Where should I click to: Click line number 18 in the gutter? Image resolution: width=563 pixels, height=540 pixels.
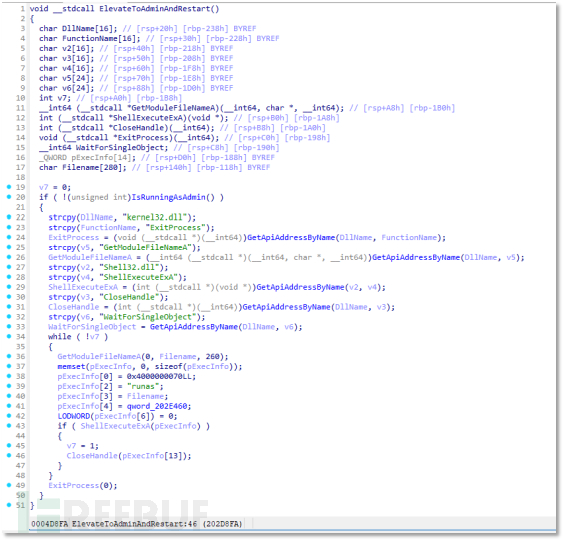tap(20, 177)
